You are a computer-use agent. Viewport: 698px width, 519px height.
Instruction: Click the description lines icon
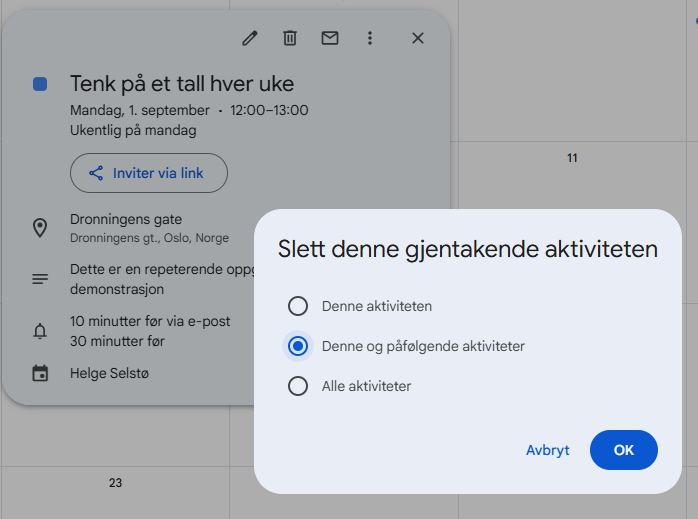pyautogui.click(x=40, y=279)
